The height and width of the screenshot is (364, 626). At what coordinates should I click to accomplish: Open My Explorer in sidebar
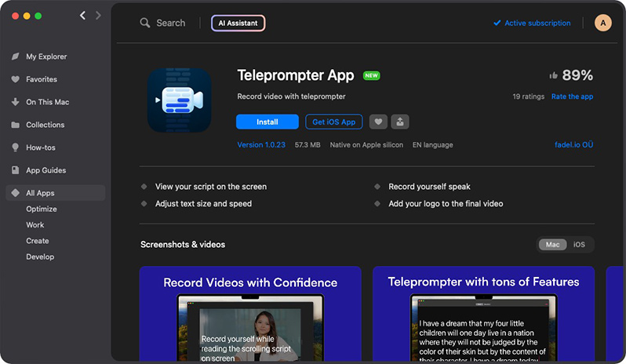point(46,56)
